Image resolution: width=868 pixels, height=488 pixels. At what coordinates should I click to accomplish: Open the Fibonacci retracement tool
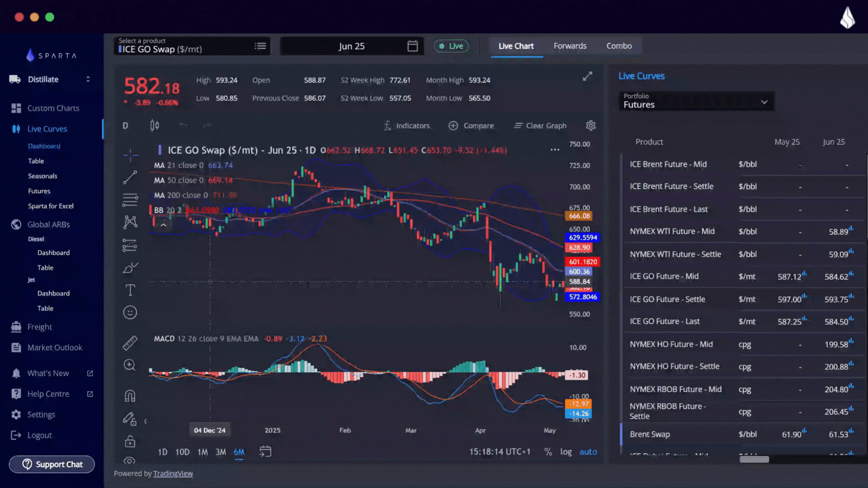point(130,200)
